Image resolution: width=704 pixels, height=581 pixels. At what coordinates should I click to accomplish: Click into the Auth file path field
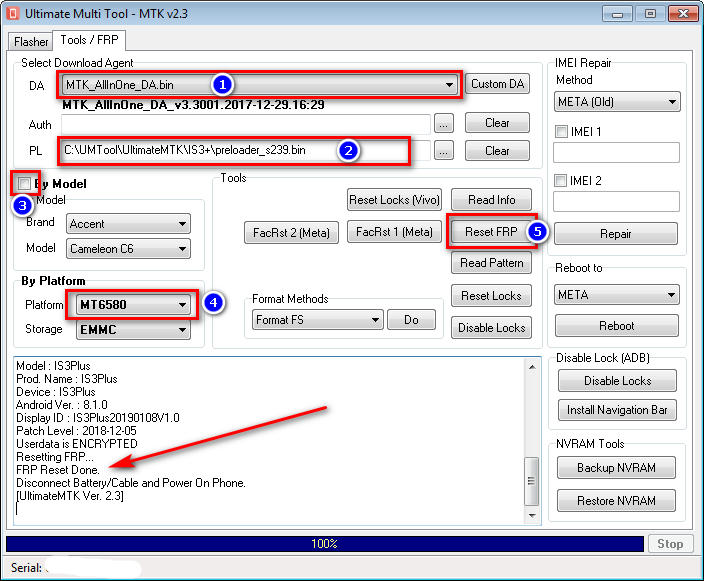[x=246, y=124]
